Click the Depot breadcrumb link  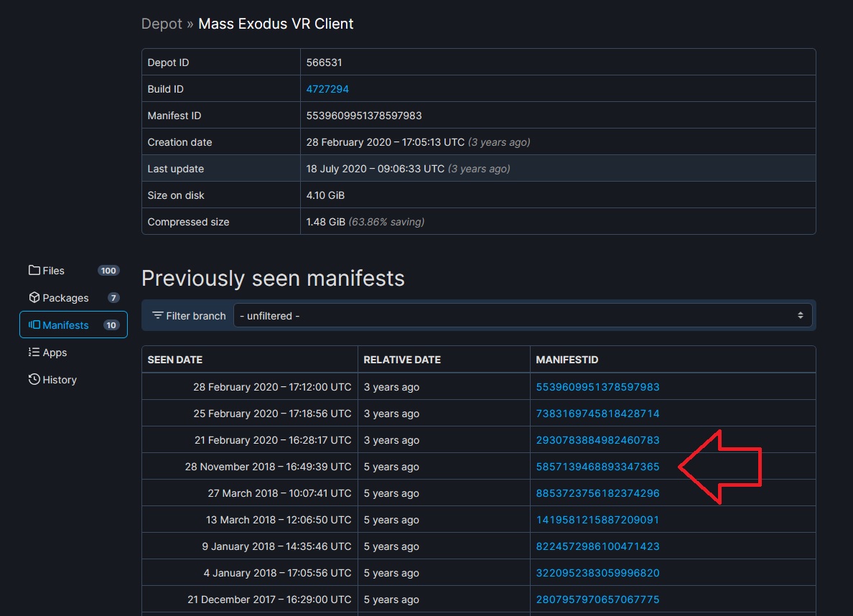tap(162, 24)
